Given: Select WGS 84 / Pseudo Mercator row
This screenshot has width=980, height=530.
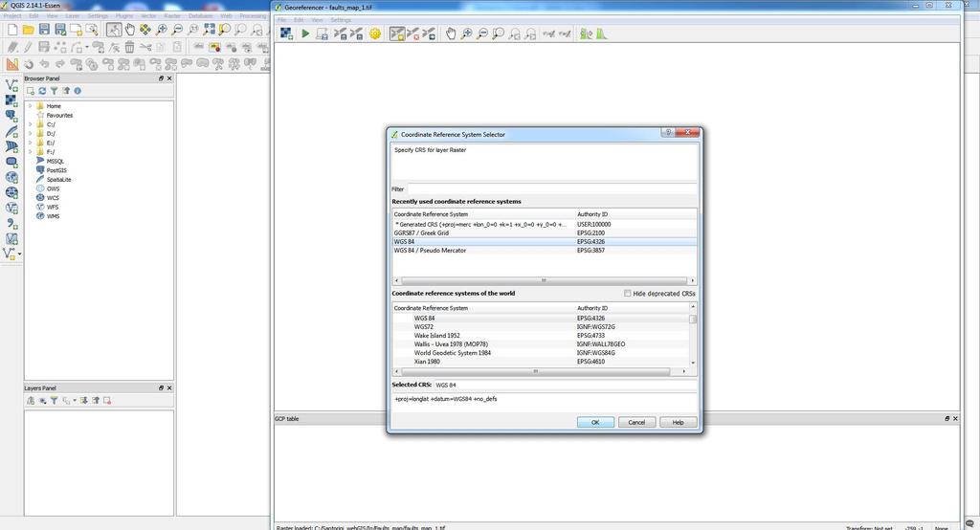Looking at the screenshot, I should tap(545, 251).
